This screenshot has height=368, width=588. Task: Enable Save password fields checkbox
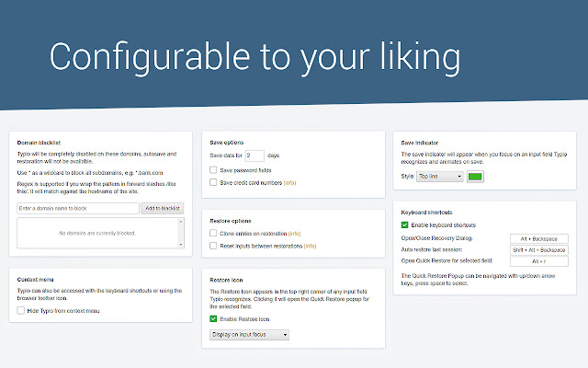coord(214,170)
